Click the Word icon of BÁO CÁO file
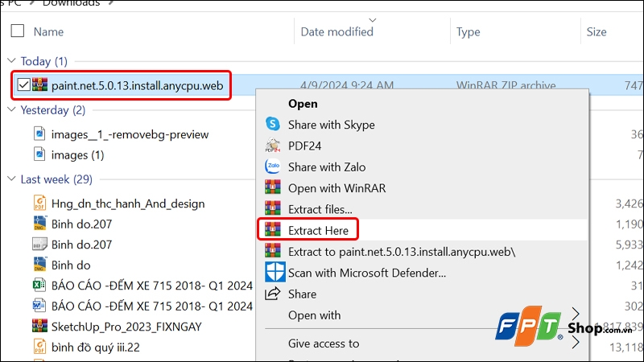This screenshot has height=362, width=644. click(39, 306)
